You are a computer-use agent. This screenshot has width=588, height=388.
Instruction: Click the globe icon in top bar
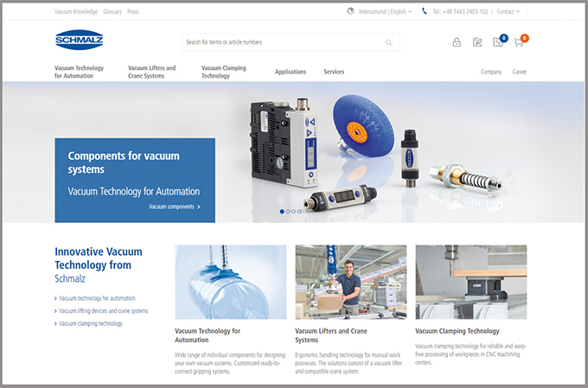coord(350,12)
